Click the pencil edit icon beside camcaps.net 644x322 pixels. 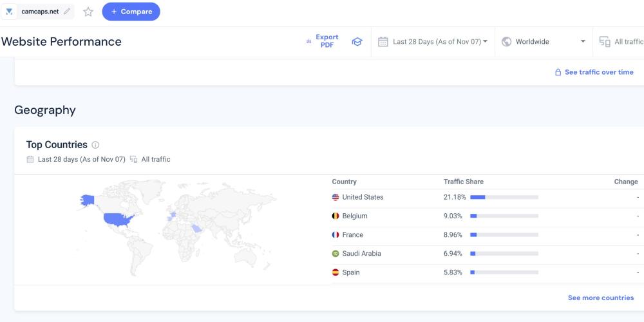click(x=67, y=12)
